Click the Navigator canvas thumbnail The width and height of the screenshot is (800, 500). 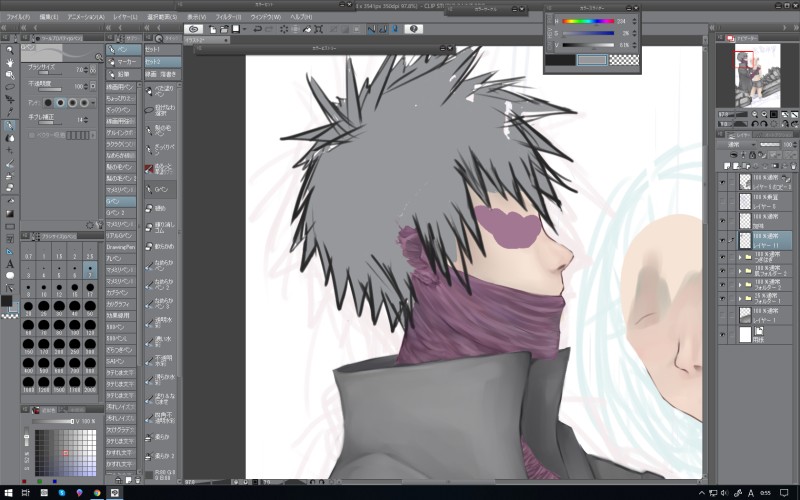click(x=757, y=76)
